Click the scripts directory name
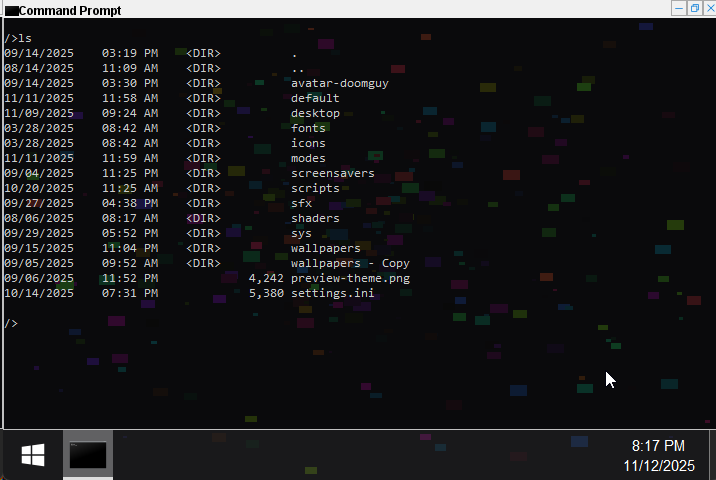716x480 pixels. pos(315,188)
